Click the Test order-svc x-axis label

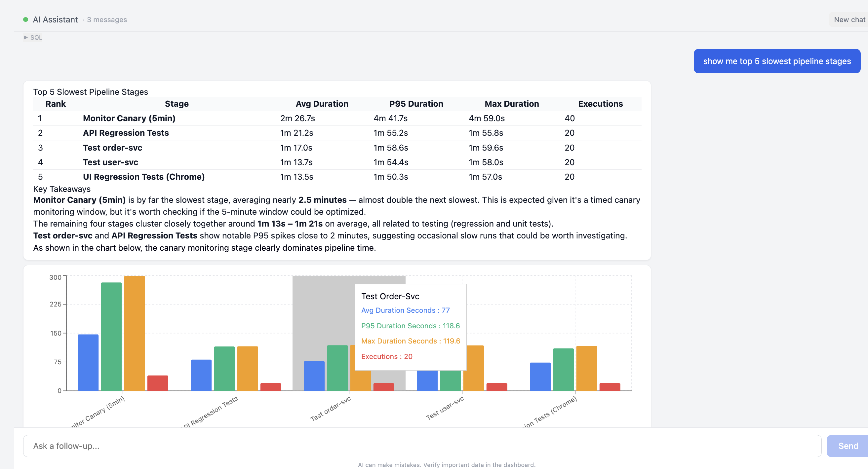(331, 409)
